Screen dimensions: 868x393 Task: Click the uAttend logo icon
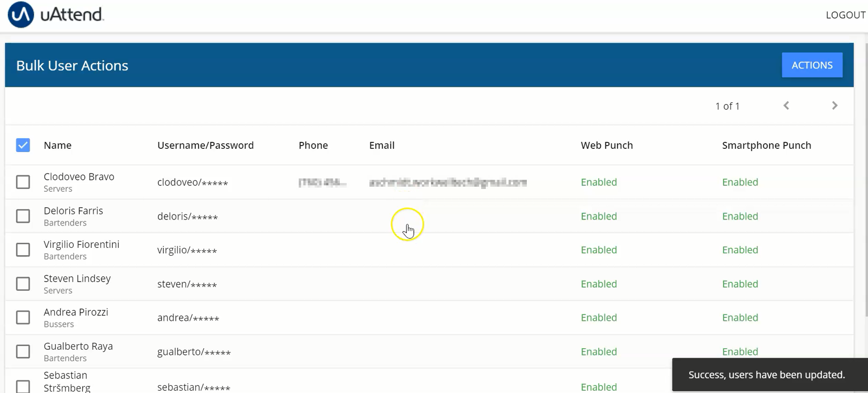coord(21,15)
